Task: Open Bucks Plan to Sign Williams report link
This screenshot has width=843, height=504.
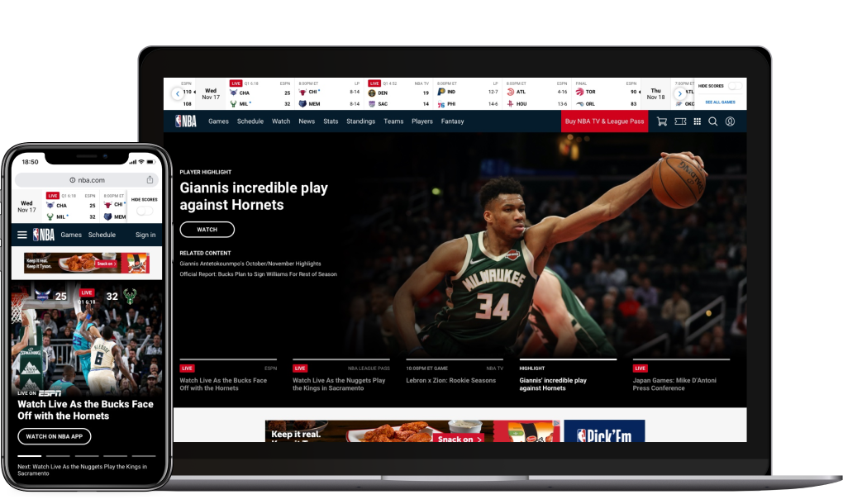Action: click(258, 274)
